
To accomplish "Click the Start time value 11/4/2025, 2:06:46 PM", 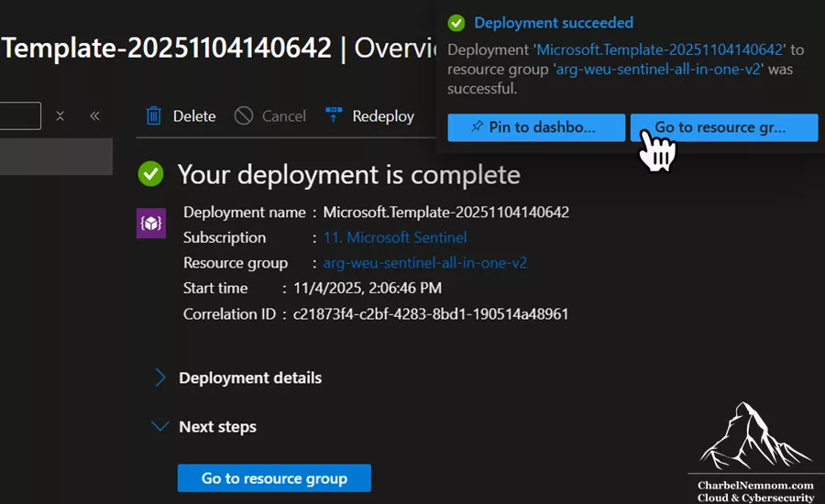I will (368, 288).
